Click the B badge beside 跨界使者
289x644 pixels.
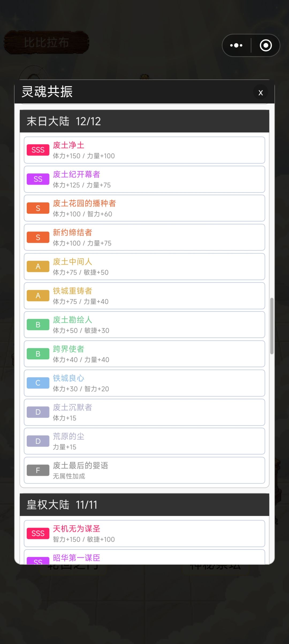pos(38,354)
